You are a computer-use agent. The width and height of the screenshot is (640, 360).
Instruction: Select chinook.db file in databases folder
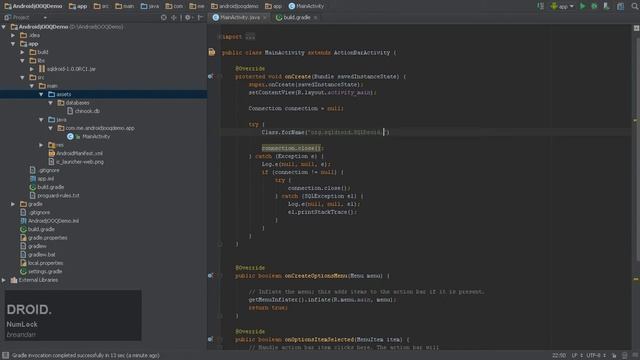click(83, 111)
